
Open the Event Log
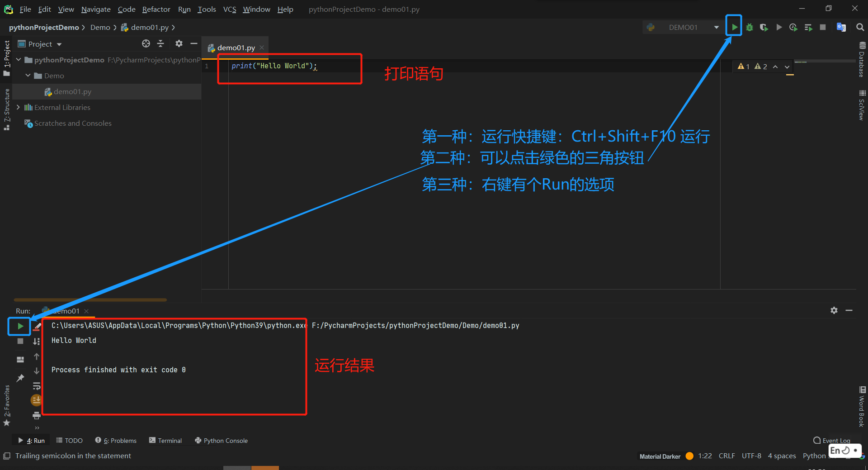pyautogui.click(x=832, y=441)
